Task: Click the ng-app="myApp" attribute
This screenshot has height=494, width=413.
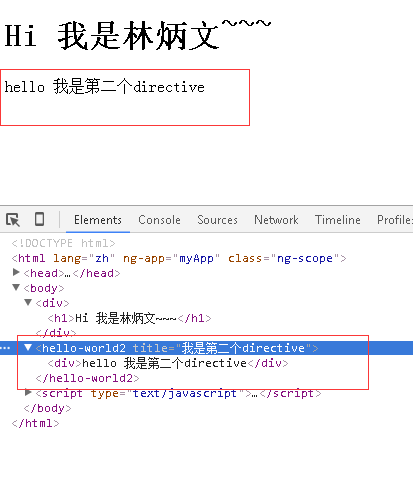Action: point(171,258)
